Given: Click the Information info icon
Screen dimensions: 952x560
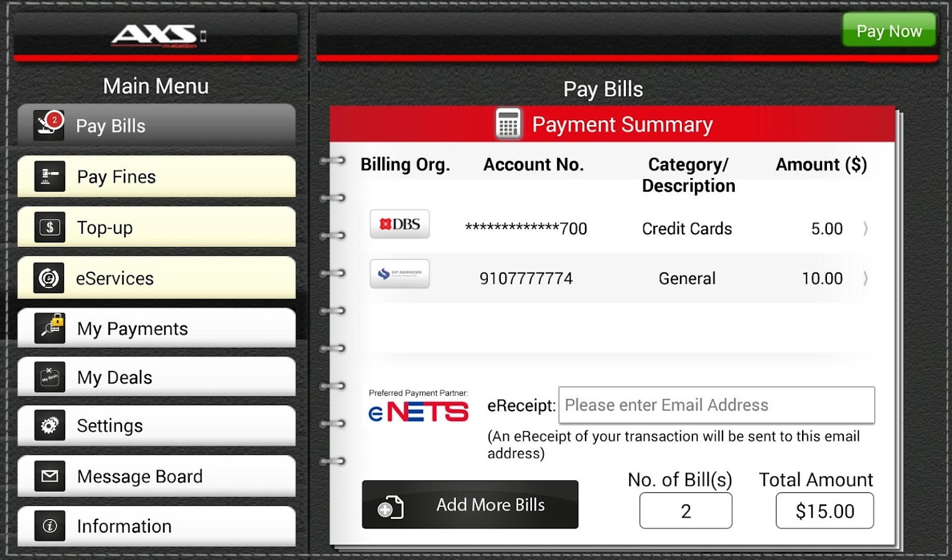Looking at the screenshot, I should pyautogui.click(x=49, y=526).
